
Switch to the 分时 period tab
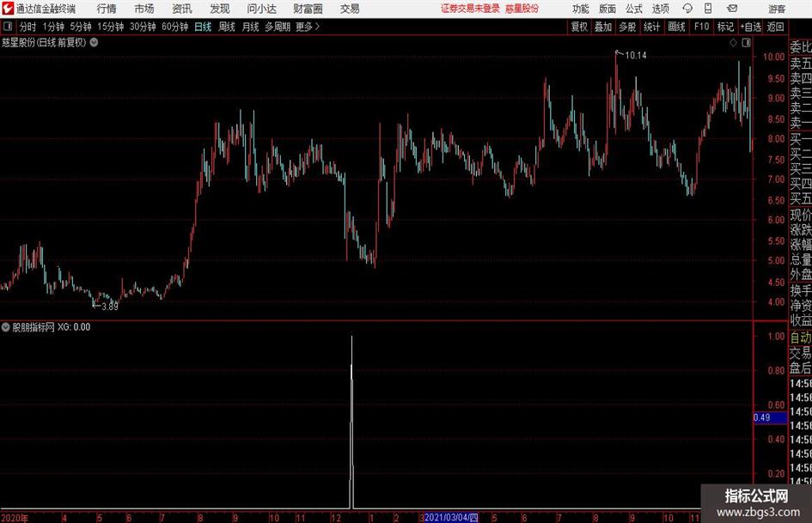[27, 27]
